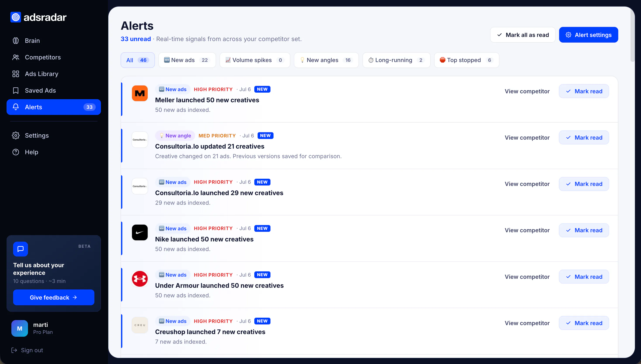
Task: Go to Ads Library
Action: tap(54, 74)
